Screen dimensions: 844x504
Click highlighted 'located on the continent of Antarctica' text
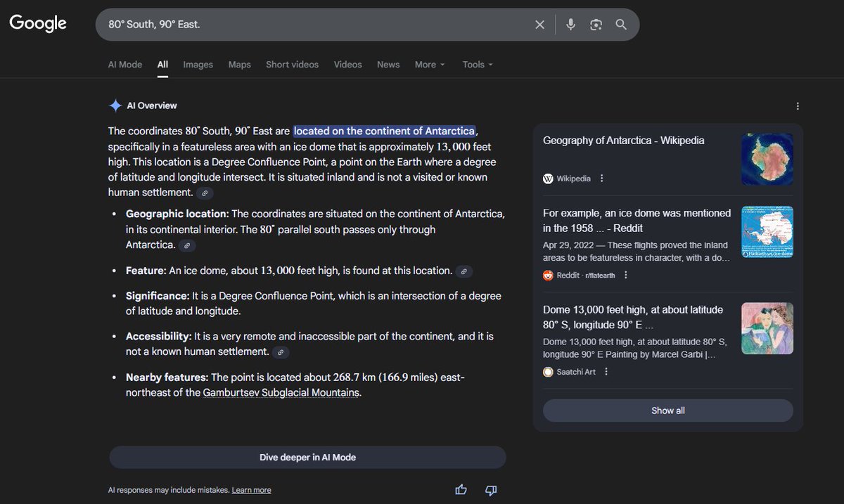click(x=385, y=131)
